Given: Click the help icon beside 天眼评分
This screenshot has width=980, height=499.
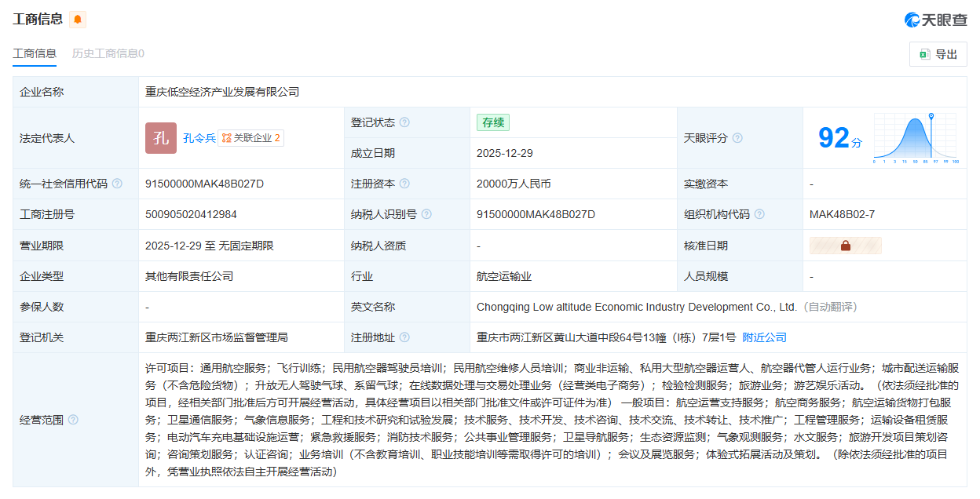Looking at the screenshot, I should click(737, 137).
